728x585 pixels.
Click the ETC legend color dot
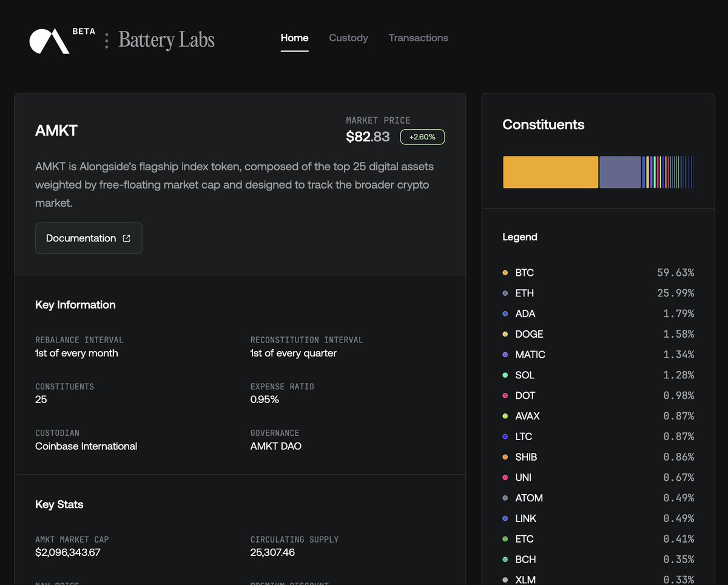pos(505,539)
